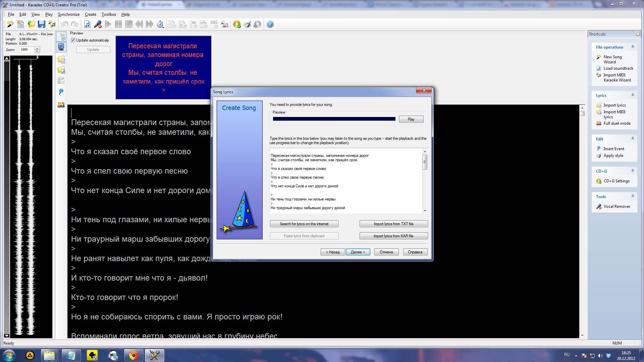Collapse the Tools shortcuts group
The width and height of the screenshot is (644, 362).
(633, 196)
